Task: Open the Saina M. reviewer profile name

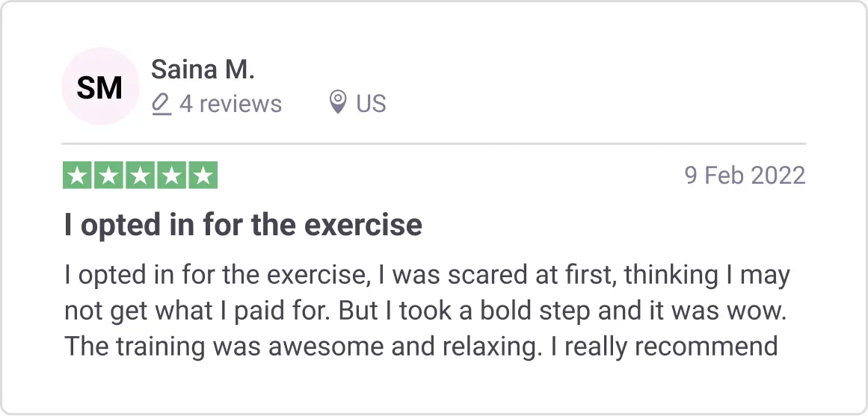Action: pyautogui.click(x=203, y=70)
